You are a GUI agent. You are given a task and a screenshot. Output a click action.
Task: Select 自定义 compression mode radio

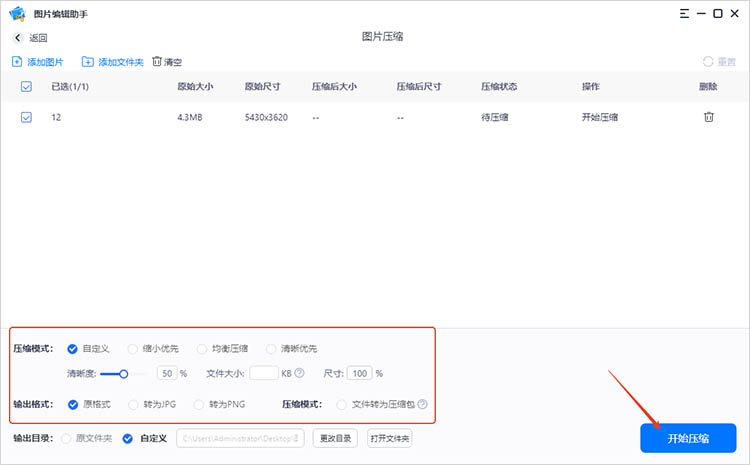72,349
